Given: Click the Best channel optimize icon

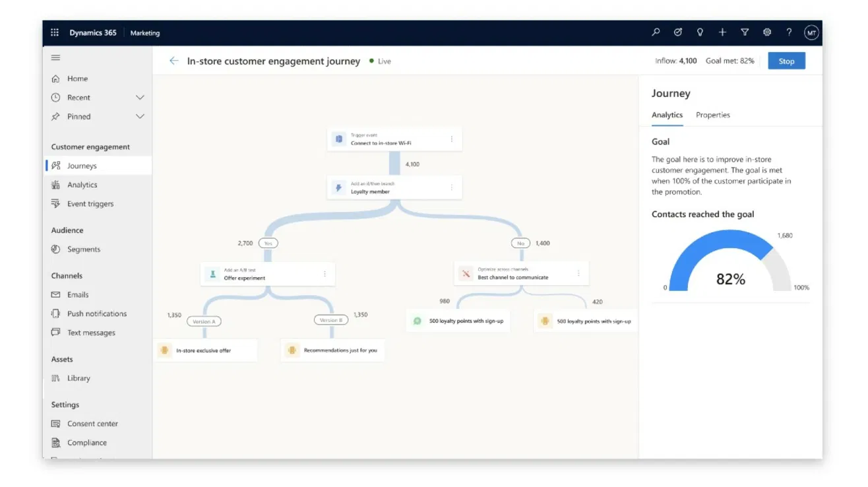Looking at the screenshot, I should 466,274.
